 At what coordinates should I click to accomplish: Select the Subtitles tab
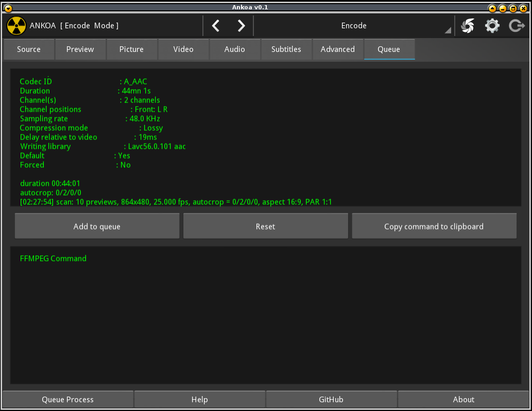click(286, 49)
